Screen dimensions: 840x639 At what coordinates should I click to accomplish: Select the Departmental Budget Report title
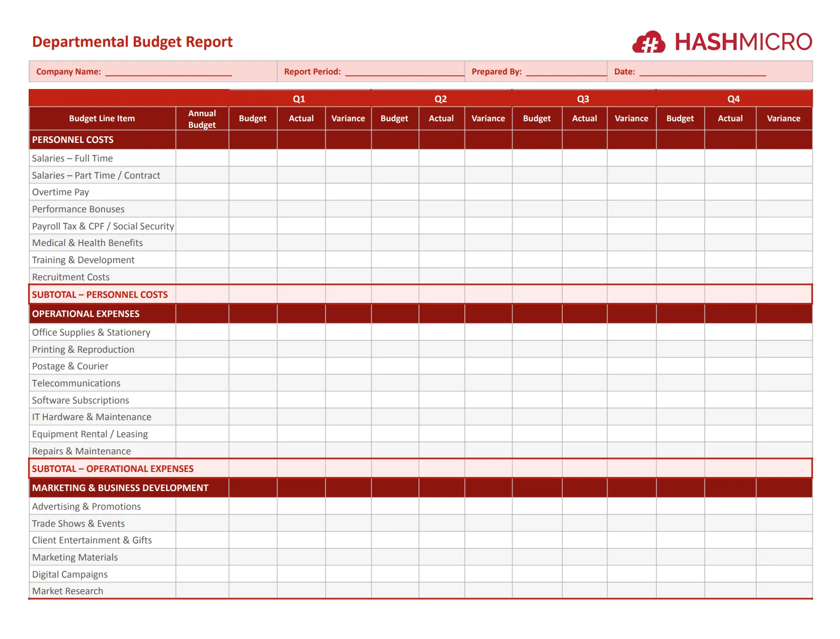click(x=132, y=42)
